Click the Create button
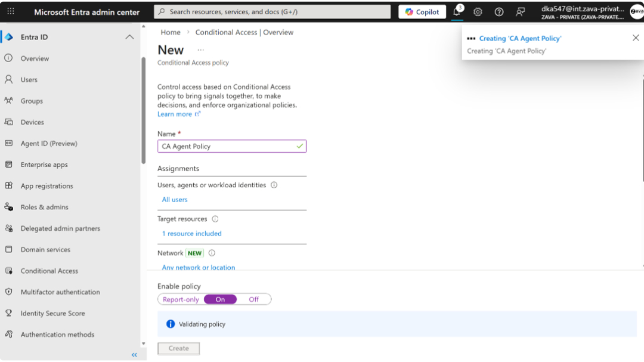644x362 pixels. point(179,348)
